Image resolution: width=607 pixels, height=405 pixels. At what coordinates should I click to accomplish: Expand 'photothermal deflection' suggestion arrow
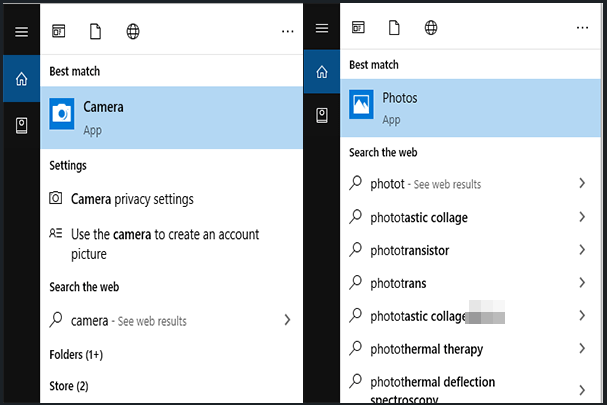tap(582, 390)
